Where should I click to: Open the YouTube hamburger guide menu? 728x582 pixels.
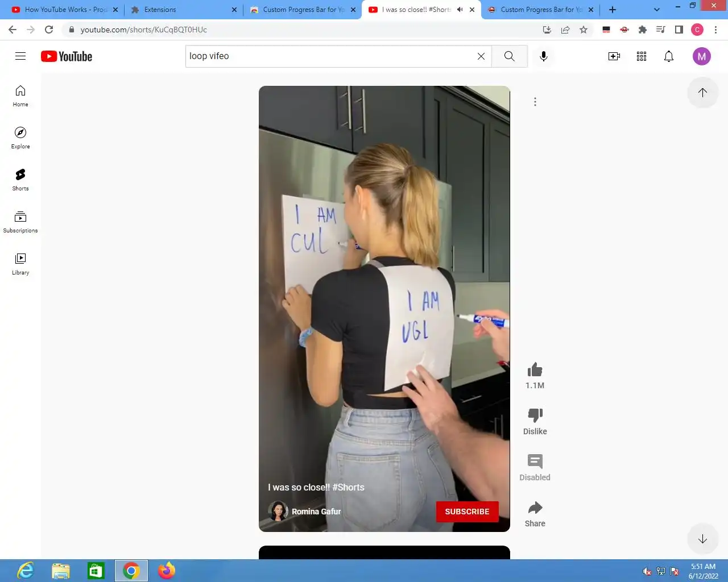click(x=20, y=56)
